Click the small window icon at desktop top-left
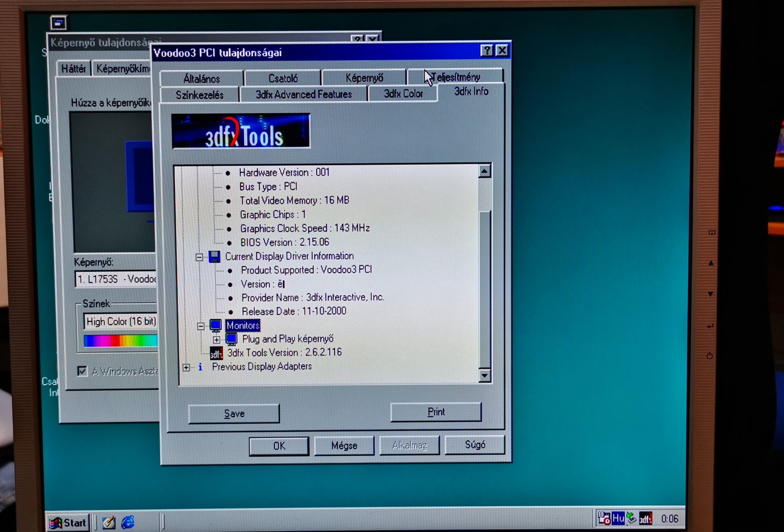Screen dimensions: 784x532 point(58,22)
